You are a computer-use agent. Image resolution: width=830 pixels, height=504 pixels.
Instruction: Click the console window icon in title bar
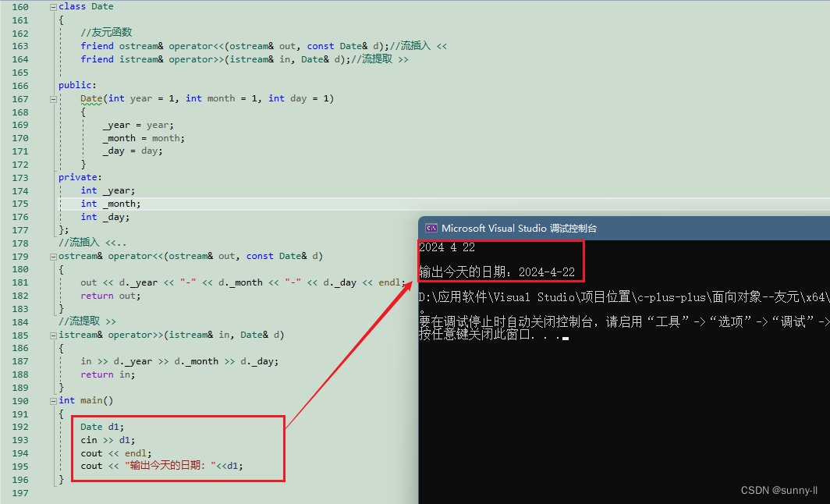431,228
